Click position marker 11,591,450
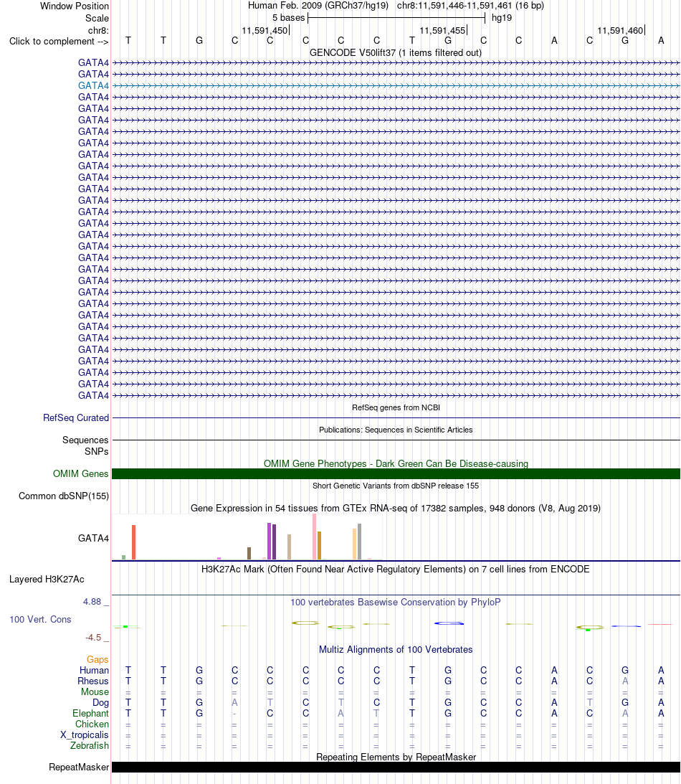This screenshot has height=784, width=681. [265, 31]
